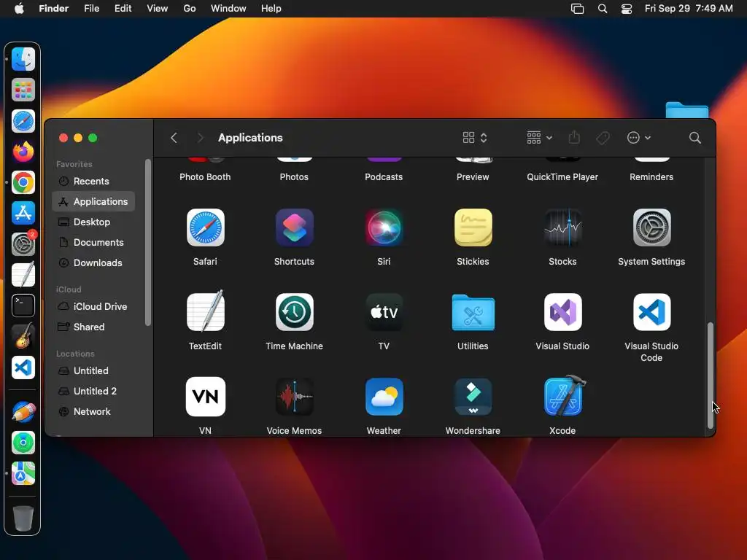Open the Time Machine app icon
Screen dimensions: 747x560
coord(295,312)
